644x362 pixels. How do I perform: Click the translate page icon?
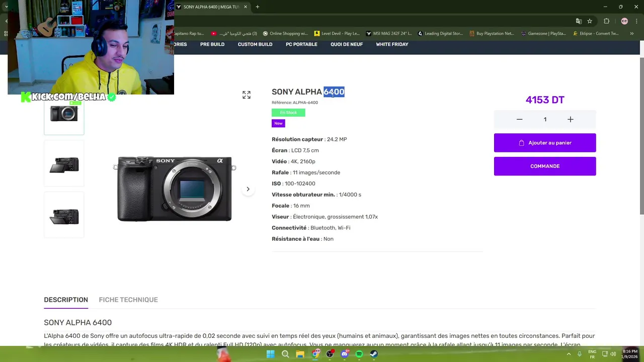tap(579, 21)
